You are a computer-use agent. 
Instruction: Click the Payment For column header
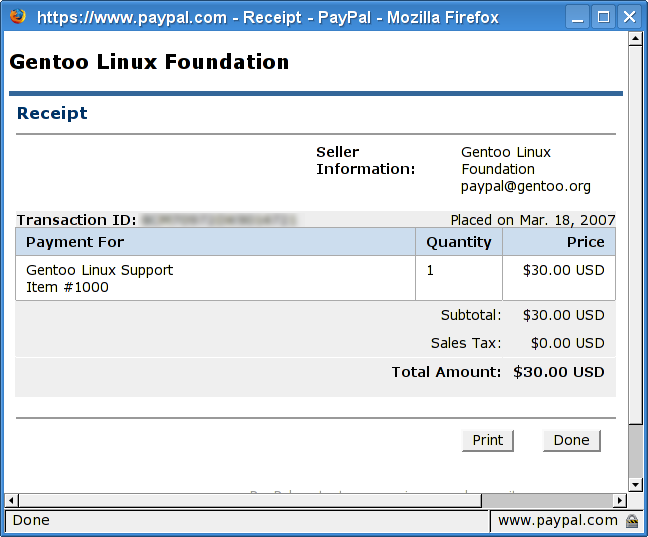75,242
